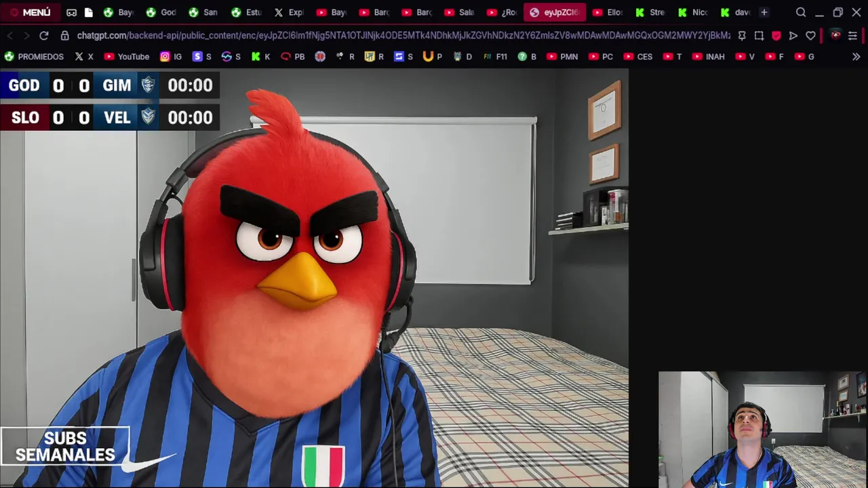Switch to the Kick 'Stre' tab
The height and width of the screenshot is (488, 868).
[x=650, y=12]
